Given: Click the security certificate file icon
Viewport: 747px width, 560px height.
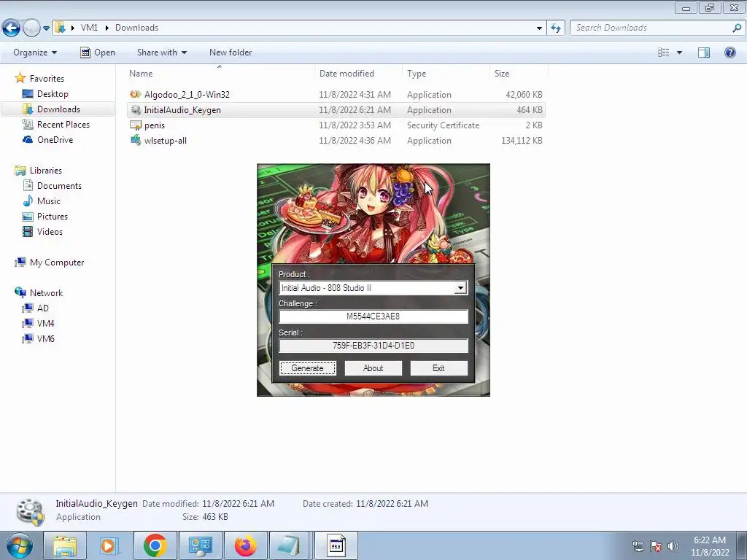Looking at the screenshot, I should coord(135,125).
